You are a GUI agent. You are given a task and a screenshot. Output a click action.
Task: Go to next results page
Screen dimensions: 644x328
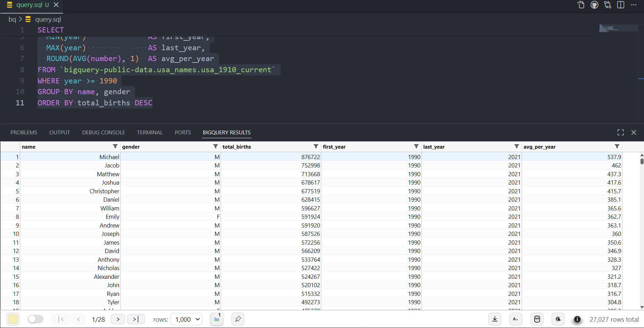(x=118, y=319)
